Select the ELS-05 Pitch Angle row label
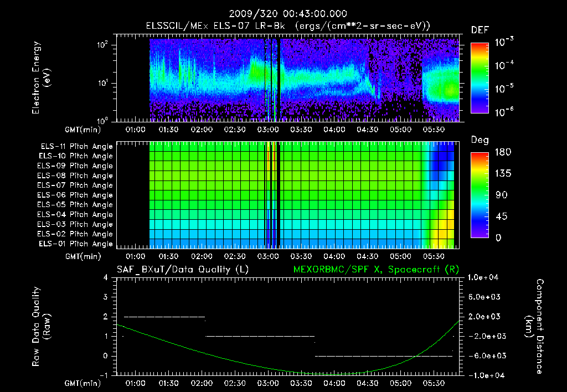 point(75,205)
